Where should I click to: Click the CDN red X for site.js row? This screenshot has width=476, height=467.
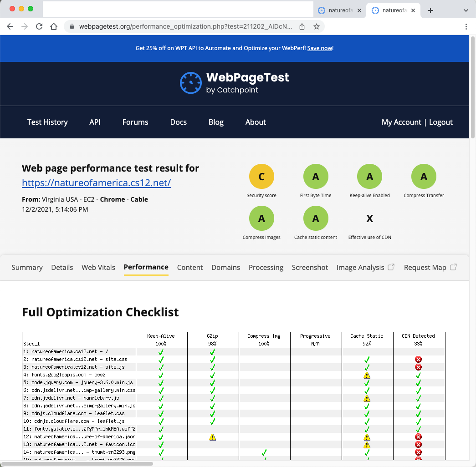coord(418,367)
